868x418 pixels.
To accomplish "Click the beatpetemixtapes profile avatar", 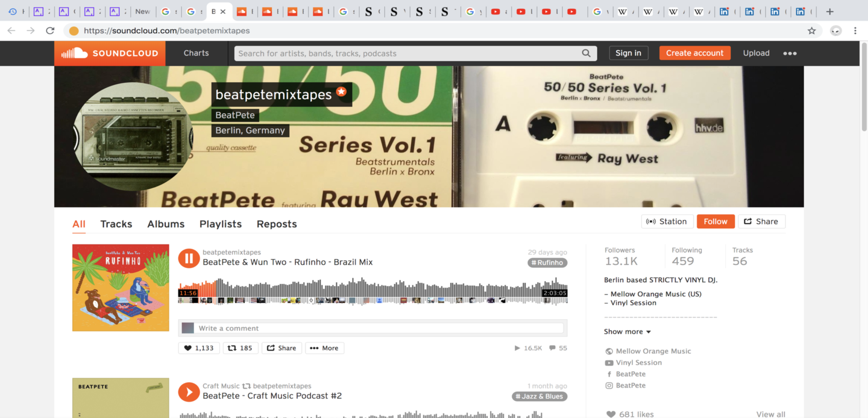I will pyautogui.click(x=133, y=136).
